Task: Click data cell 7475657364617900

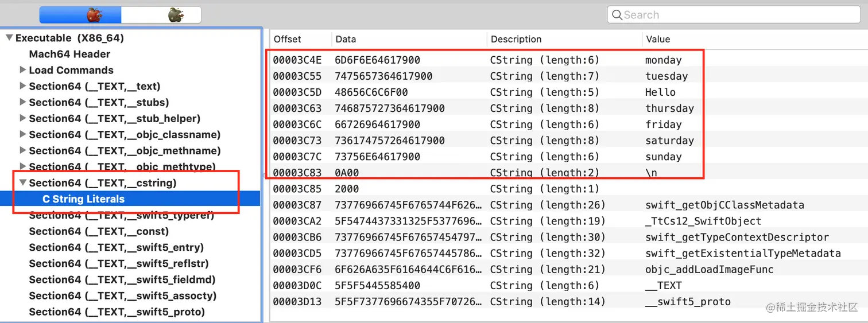Action: 383,76
